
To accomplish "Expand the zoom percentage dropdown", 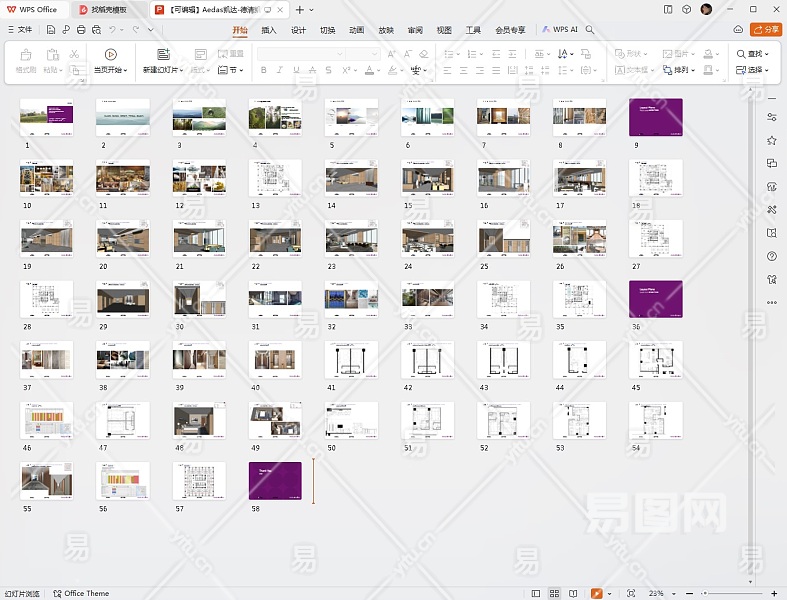I will click(673, 593).
